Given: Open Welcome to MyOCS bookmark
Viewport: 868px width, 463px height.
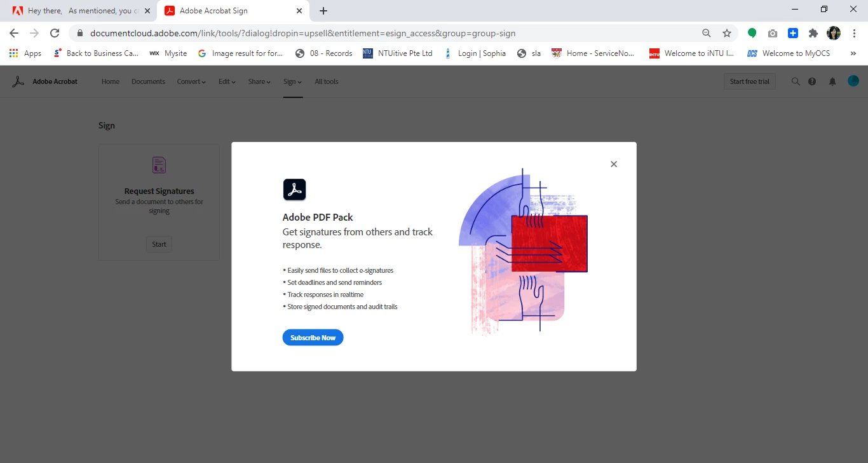Looking at the screenshot, I should point(789,53).
